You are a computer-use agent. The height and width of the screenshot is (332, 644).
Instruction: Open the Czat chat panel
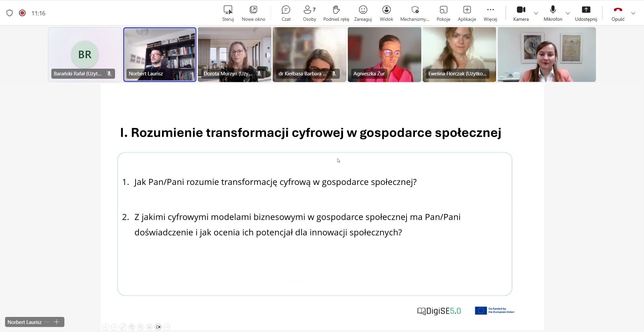(x=286, y=13)
